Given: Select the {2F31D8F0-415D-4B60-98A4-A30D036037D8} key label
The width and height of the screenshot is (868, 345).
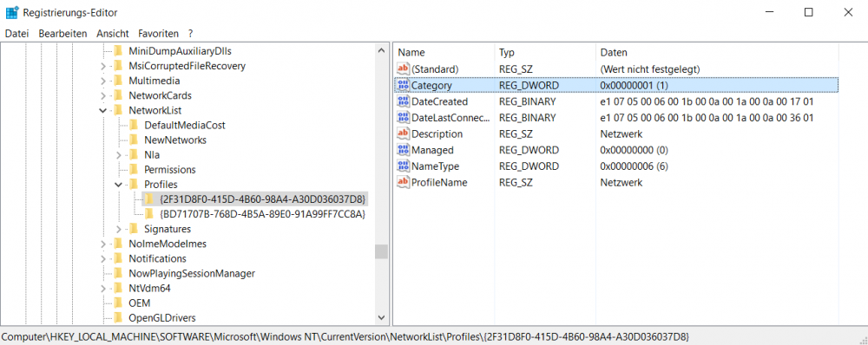Looking at the screenshot, I should [x=262, y=199].
